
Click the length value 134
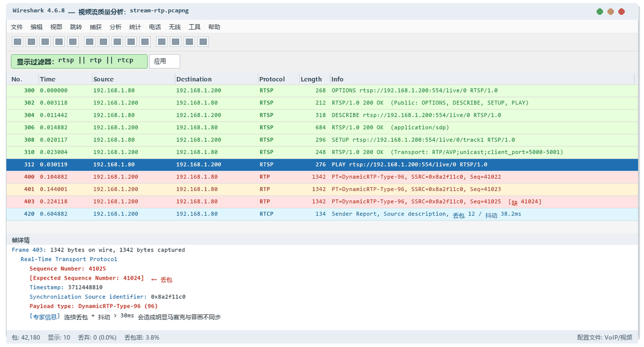tap(320, 214)
